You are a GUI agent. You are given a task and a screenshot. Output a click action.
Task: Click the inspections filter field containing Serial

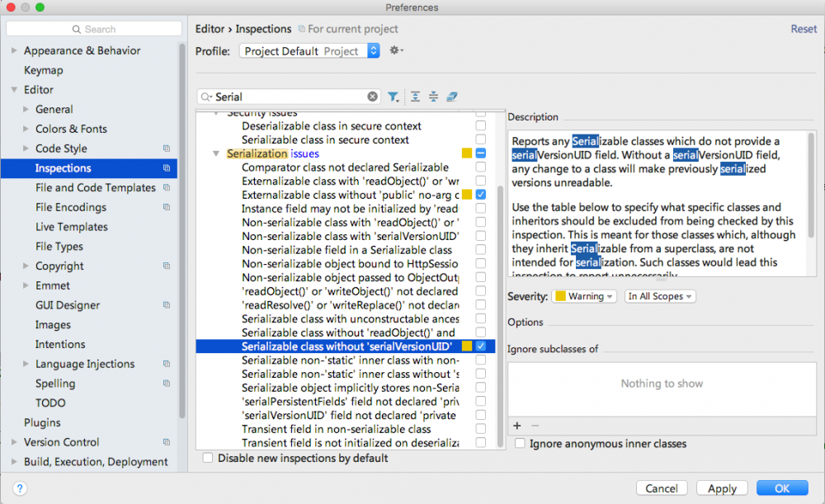(288, 97)
